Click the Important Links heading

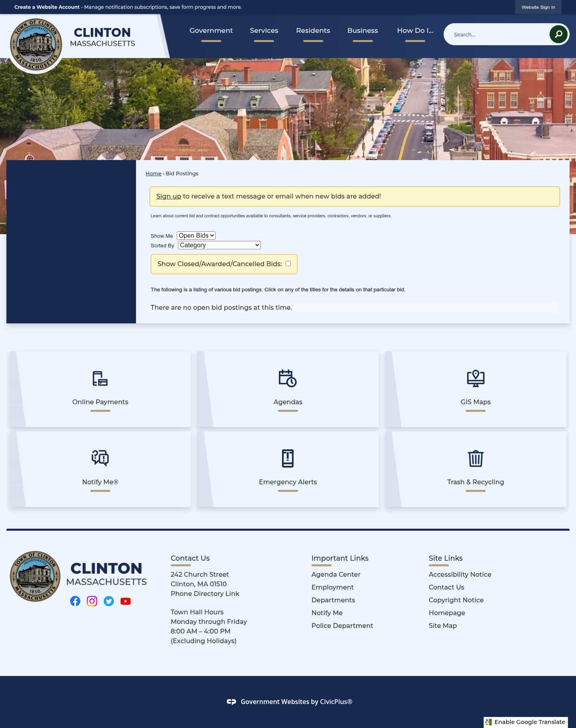pyautogui.click(x=340, y=558)
